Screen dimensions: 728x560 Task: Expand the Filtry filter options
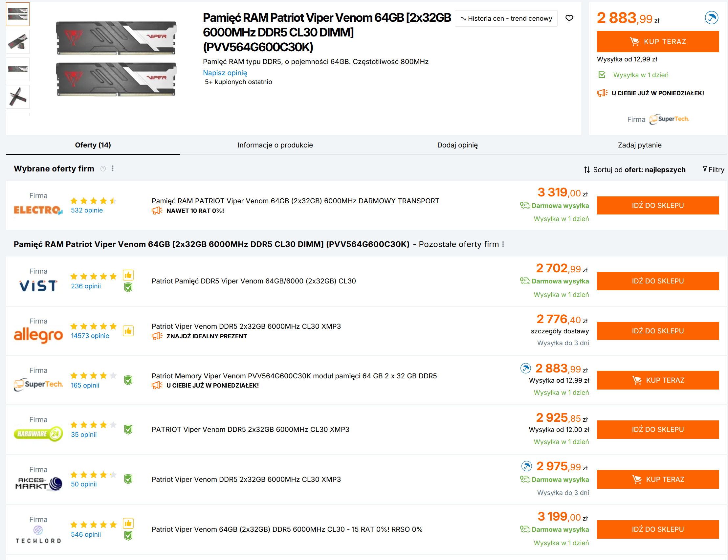tap(713, 170)
